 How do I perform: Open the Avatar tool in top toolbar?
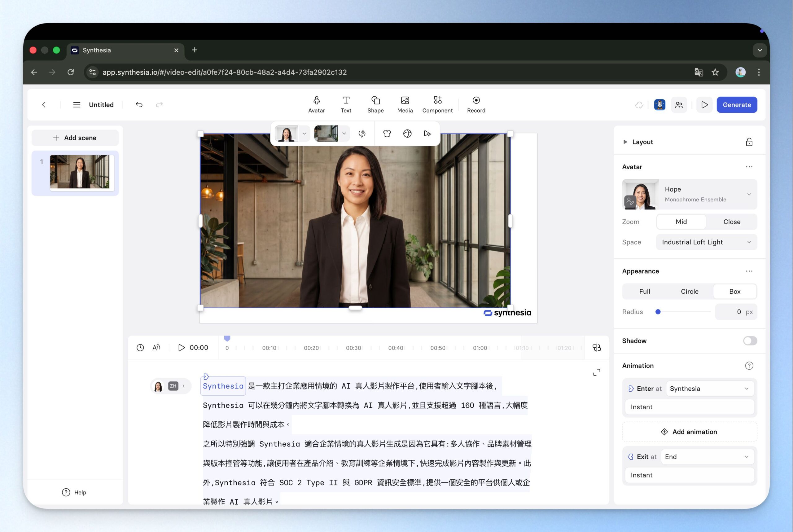[x=316, y=104]
